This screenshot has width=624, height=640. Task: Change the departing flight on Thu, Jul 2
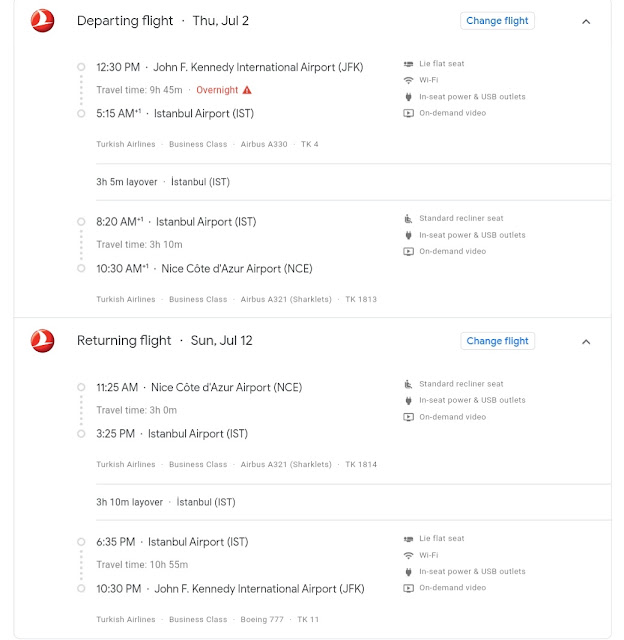tap(497, 21)
